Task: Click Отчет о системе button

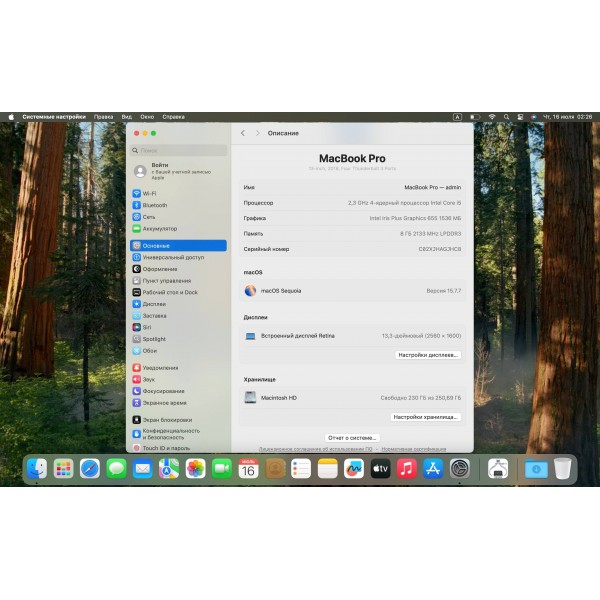Action: click(352, 438)
